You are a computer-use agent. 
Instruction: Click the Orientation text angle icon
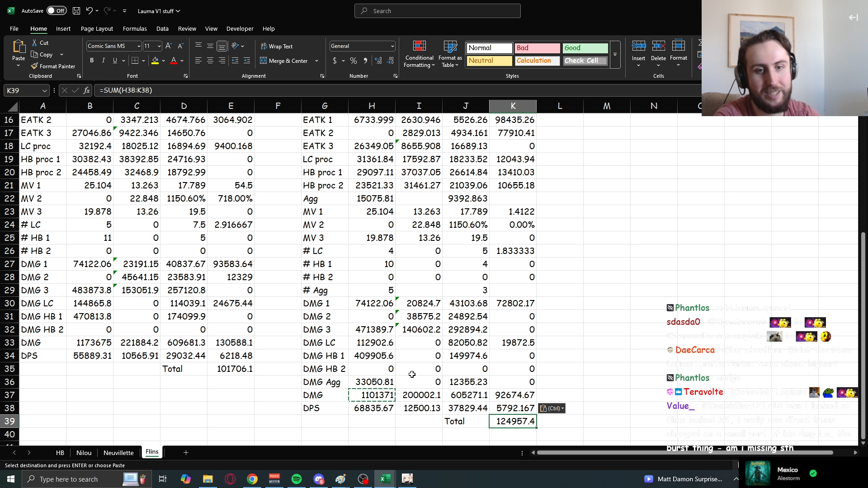(235, 46)
